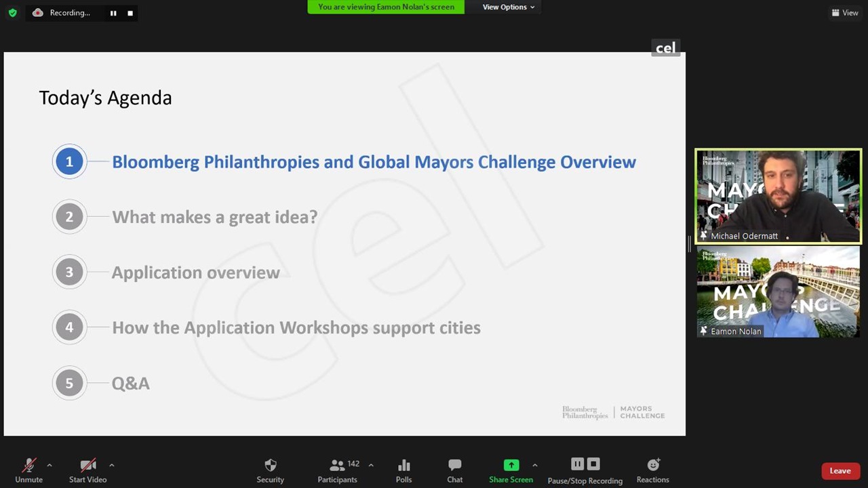Open the Reactions menu
Screen dimensions: 868x488
pyautogui.click(x=652, y=470)
